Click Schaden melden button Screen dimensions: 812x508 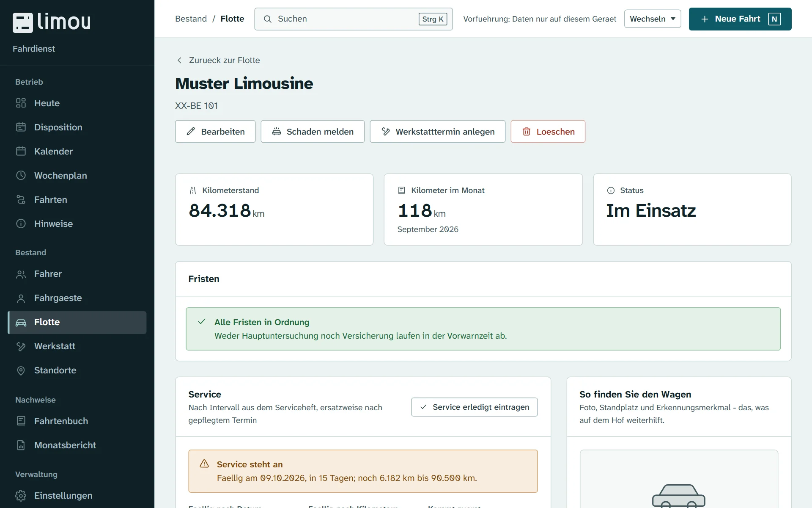tap(313, 132)
